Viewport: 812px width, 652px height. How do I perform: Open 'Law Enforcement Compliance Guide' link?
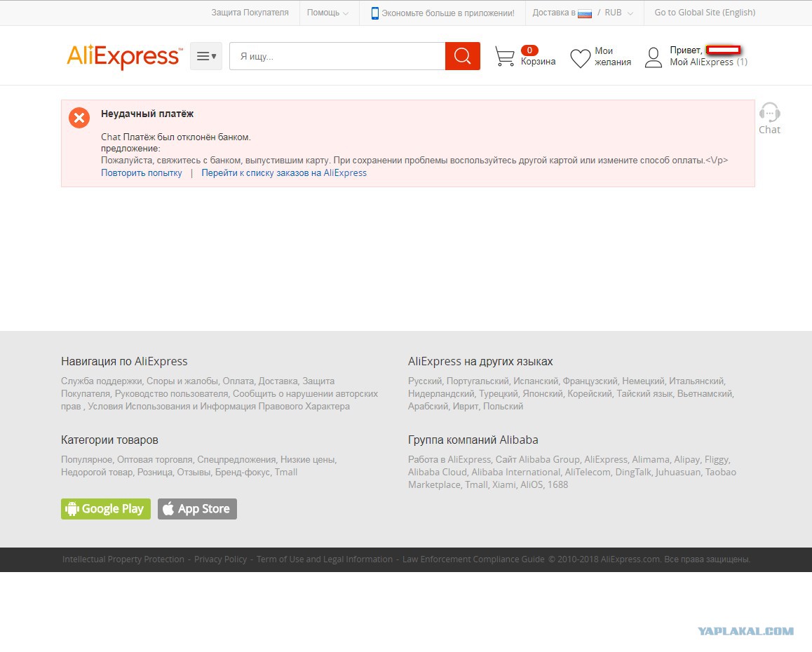[x=473, y=559]
